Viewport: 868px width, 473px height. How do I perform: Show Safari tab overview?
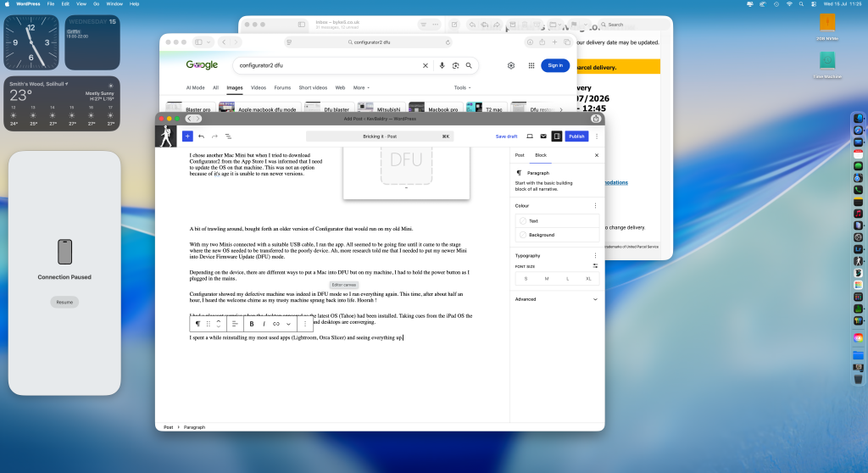(x=567, y=42)
